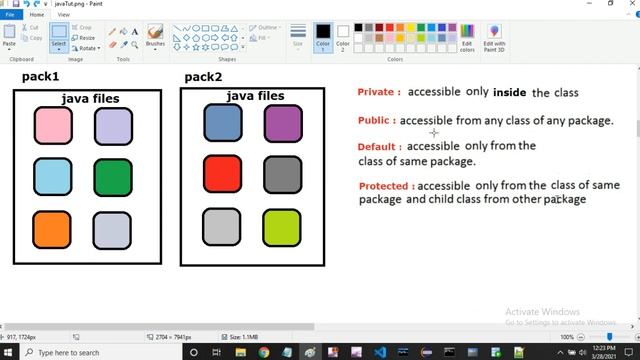Choose the red color swatch
640x360 pixels.
click(x=390, y=27)
